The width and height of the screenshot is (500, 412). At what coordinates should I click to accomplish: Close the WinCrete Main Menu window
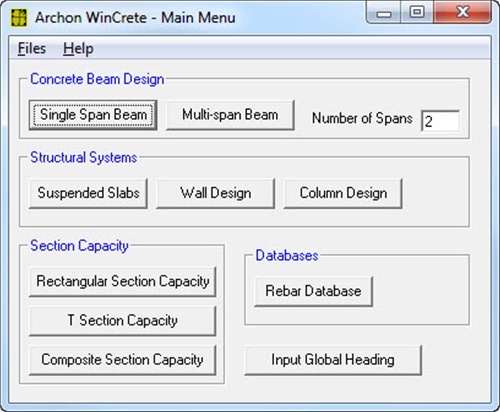click(463, 13)
